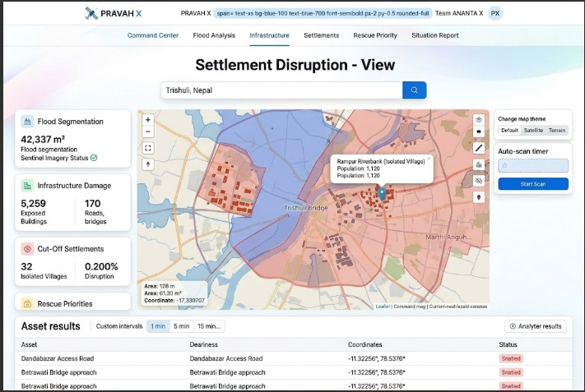Click the blue search magnifier button
The image size is (585, 392).
coord(414,90)
